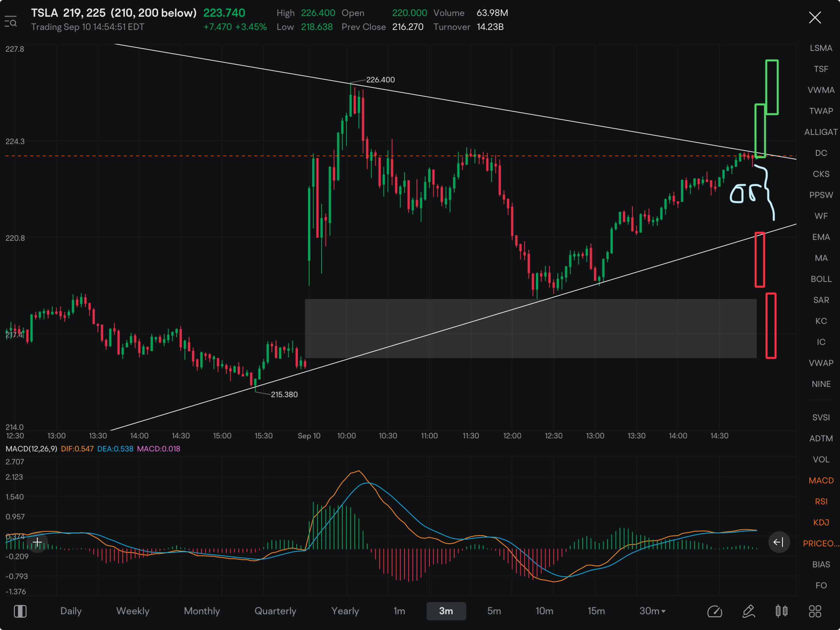Select the 15m interval

tap(596, 611)
